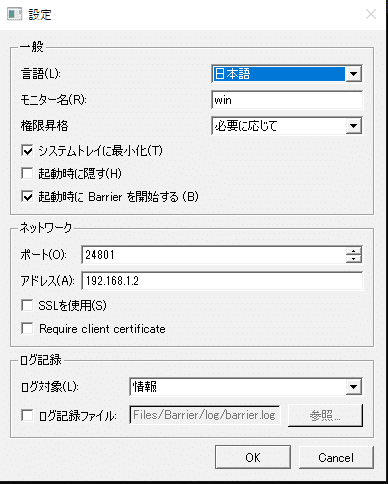
Task: Click the barrier.log file path field
Action: 205,415
